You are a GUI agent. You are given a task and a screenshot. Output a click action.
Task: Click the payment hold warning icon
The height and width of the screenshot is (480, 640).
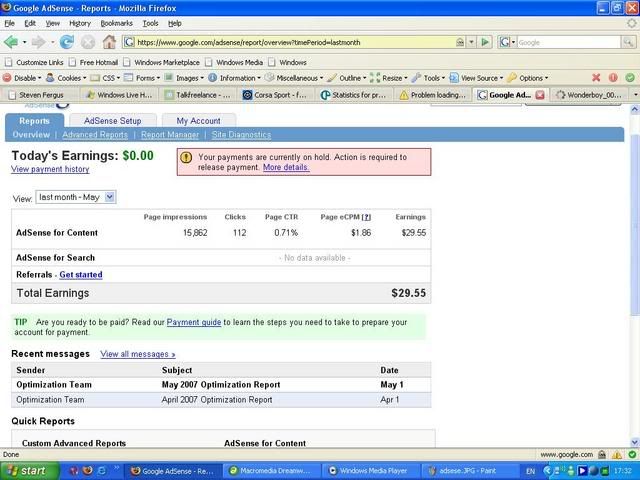click(x=186, y=157)
